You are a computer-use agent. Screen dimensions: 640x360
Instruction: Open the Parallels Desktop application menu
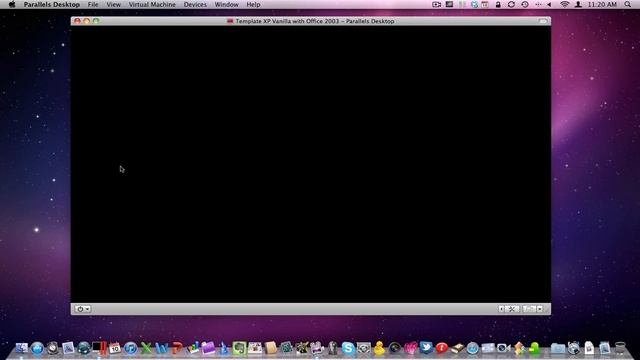click(51, 4)
